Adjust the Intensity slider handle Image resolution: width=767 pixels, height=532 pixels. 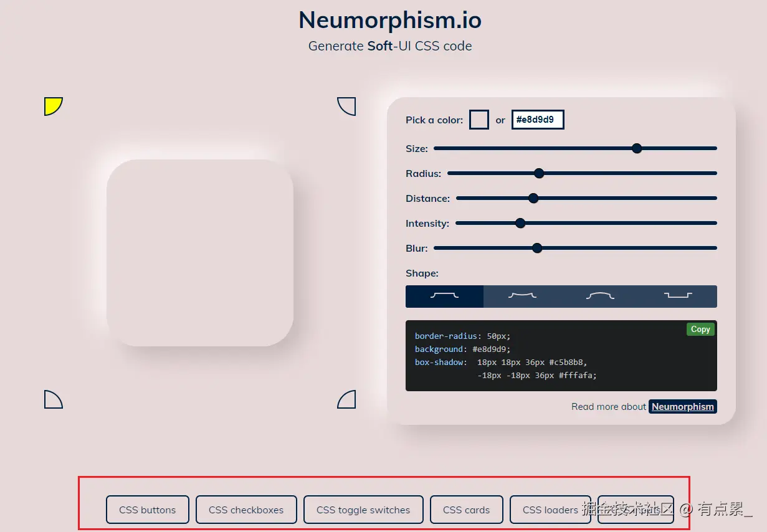520,223
